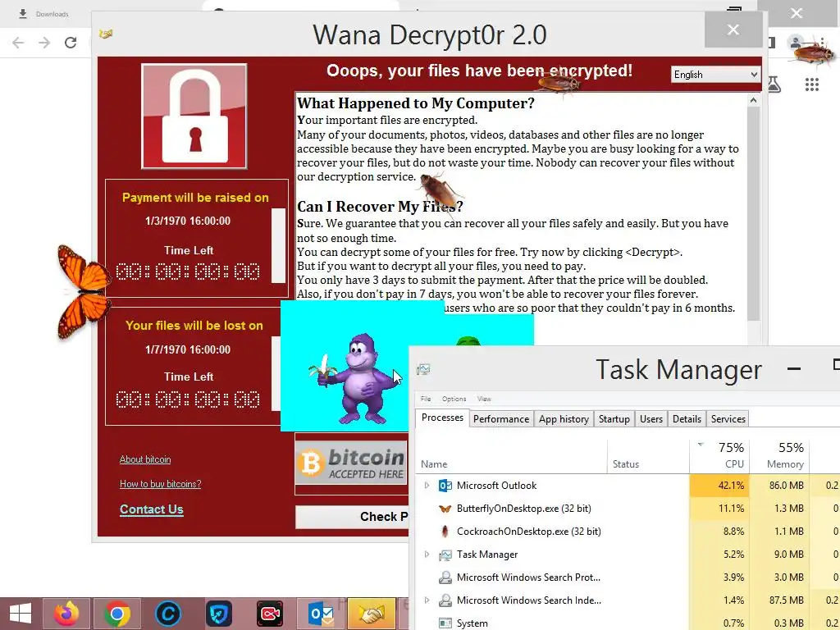840x630 pixels.
Task: Sort processes by the CPU column
Action: tap(719, 456)
